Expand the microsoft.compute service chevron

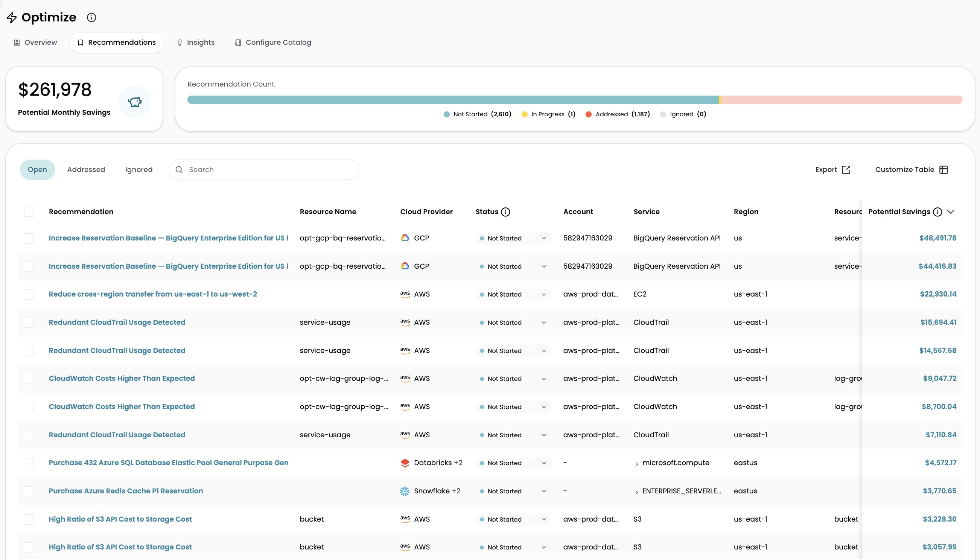click(637, 464)
